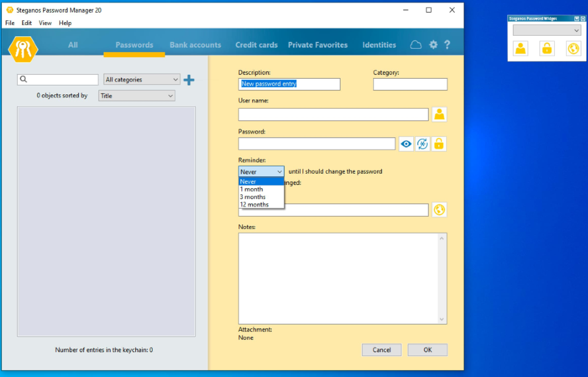Open the Edit menu

coord(27,23)
